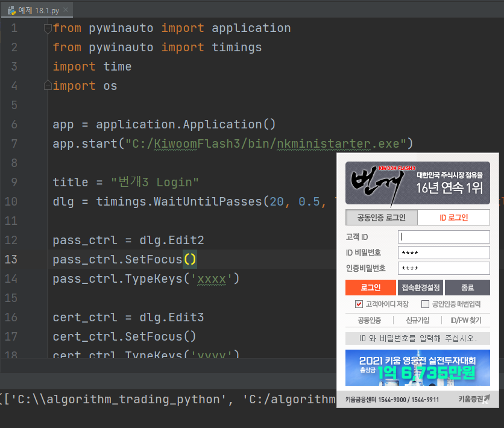Open the 2021 키움 영웅전 banner
Screen dimensions: 504x428
pyautogui.click(x=418, y=368)
